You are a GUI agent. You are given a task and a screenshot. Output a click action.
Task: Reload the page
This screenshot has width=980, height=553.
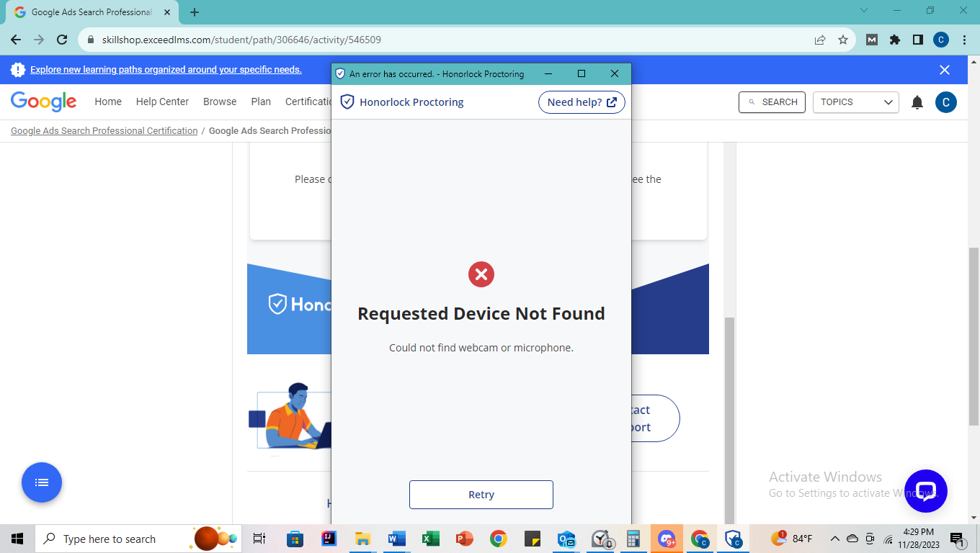point(62,40)
